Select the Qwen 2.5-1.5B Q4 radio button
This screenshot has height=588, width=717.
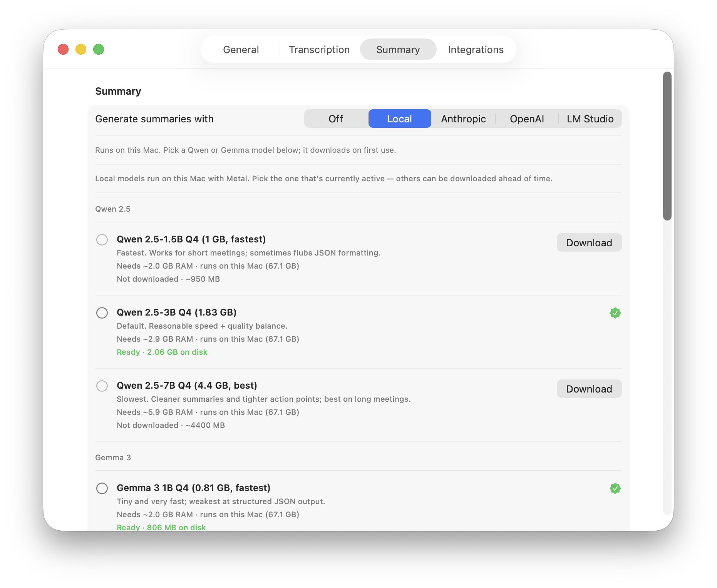tap(102, 240)
